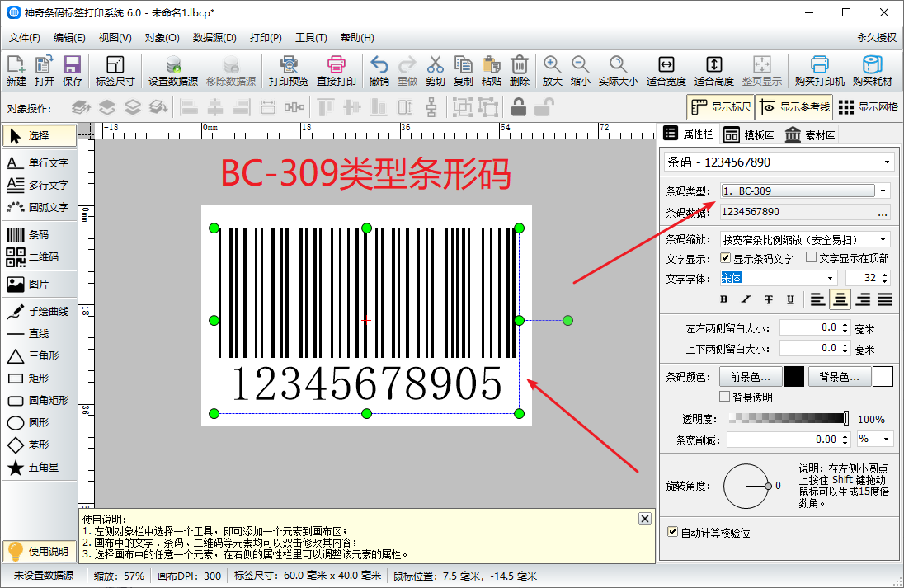Click the 背景色... button
The image size is (904, 588).
click(x=840, y=377)
